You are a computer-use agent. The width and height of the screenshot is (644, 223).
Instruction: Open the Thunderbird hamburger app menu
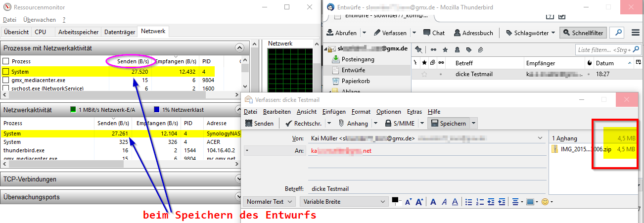636,33
